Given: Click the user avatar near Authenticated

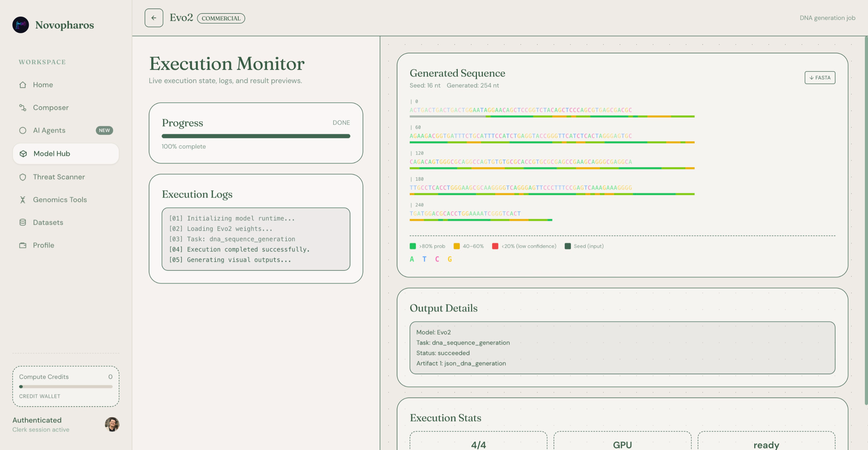Looking at the screenshot, I should tap(111, 424).
